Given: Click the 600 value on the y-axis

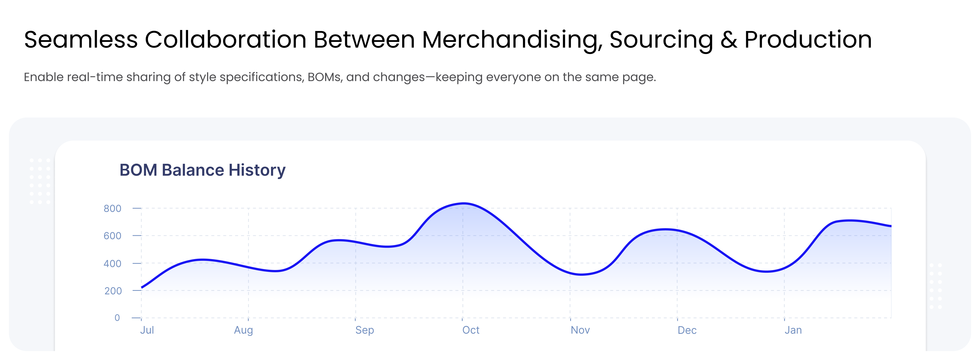Looking at the screenshot, I should [112, 236].
